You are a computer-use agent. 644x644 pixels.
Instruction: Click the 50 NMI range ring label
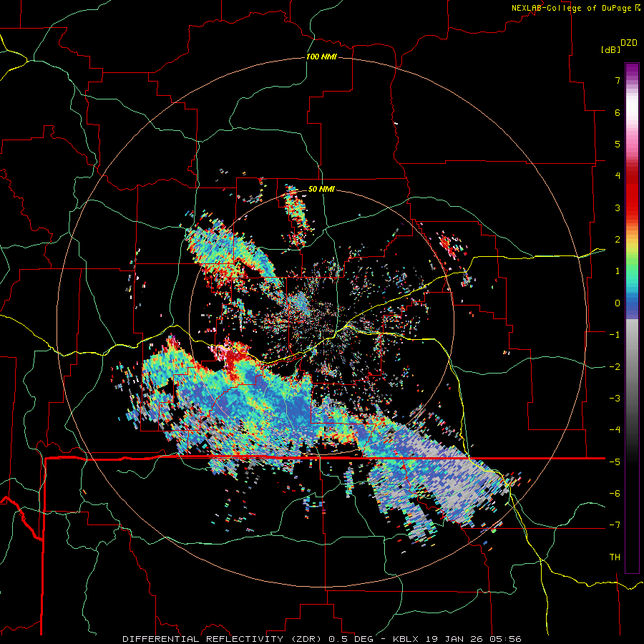coord(321,189)
